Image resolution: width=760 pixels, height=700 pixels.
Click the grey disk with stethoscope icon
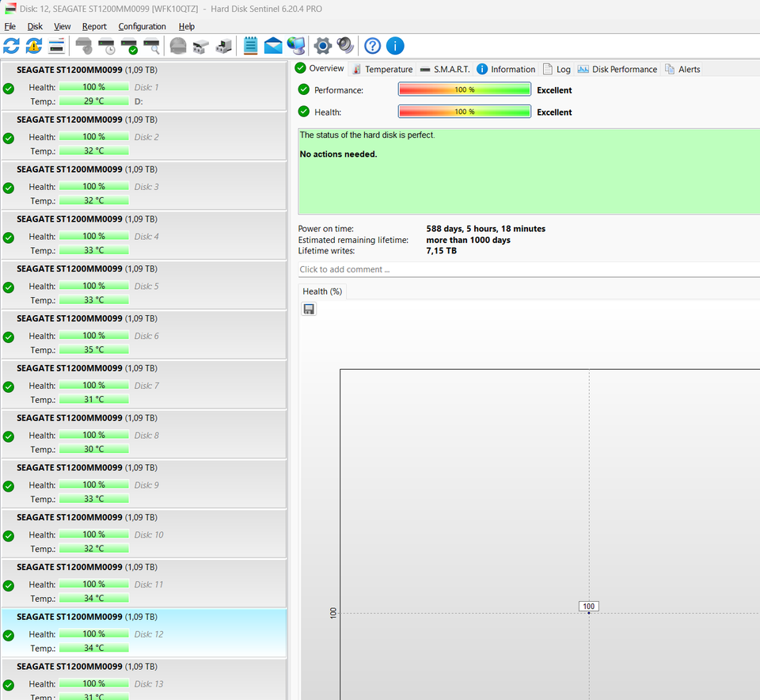coord(84,46)
